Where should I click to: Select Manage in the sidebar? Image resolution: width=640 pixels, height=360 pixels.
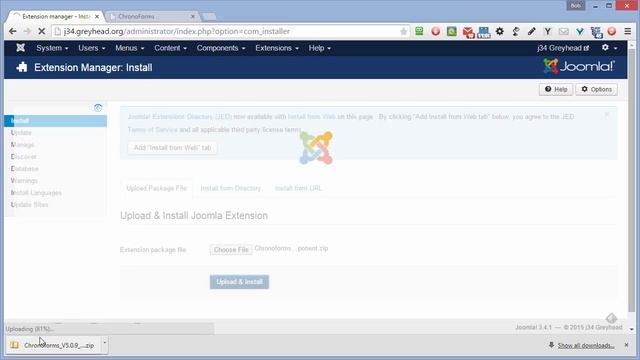22,144
